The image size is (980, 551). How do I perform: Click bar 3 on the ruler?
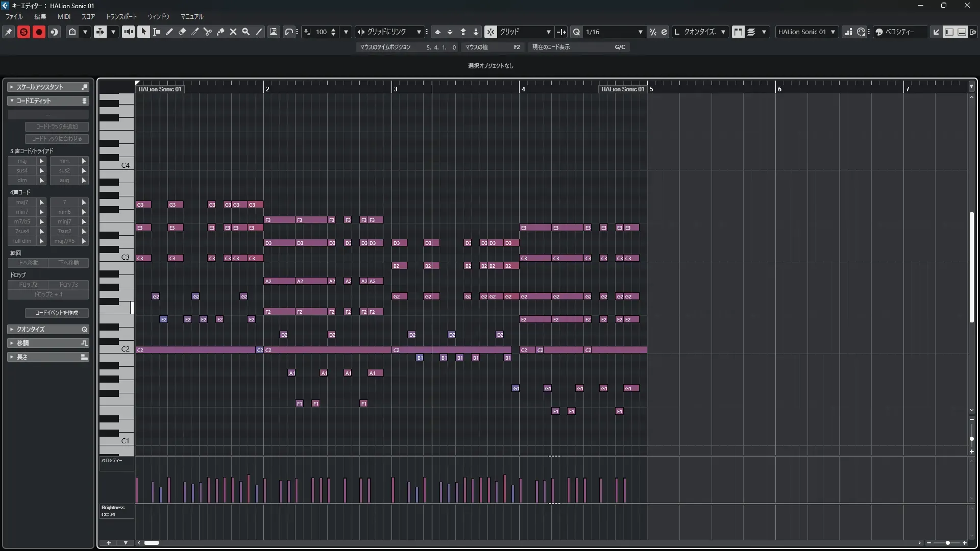[x=395, y=89]
